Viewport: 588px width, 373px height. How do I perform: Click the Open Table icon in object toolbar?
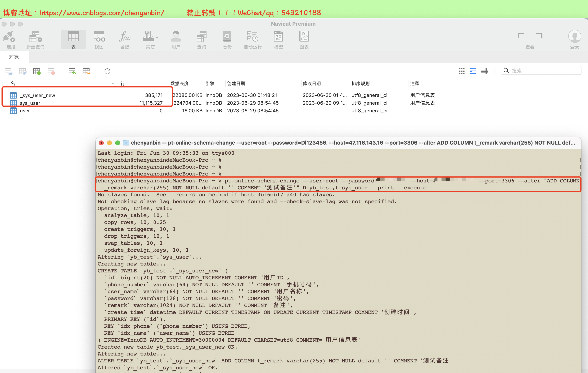(x=9, y=71)
